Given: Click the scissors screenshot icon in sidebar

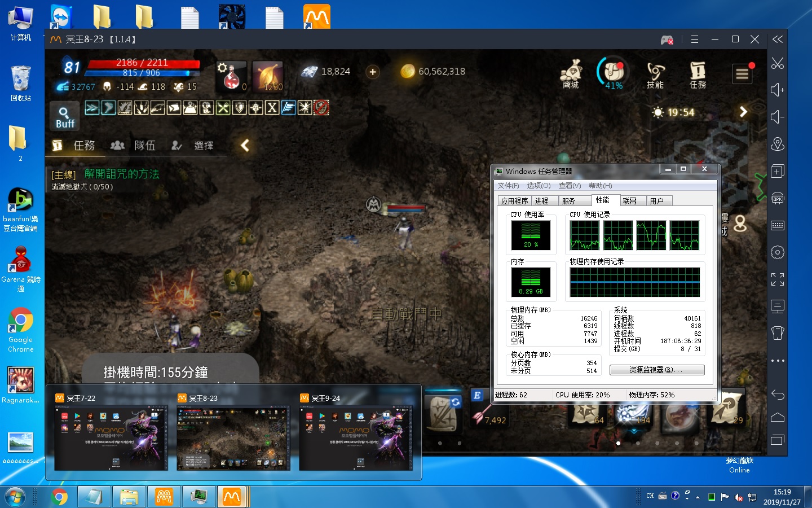Looking at the screenshot, I should 778,63.
